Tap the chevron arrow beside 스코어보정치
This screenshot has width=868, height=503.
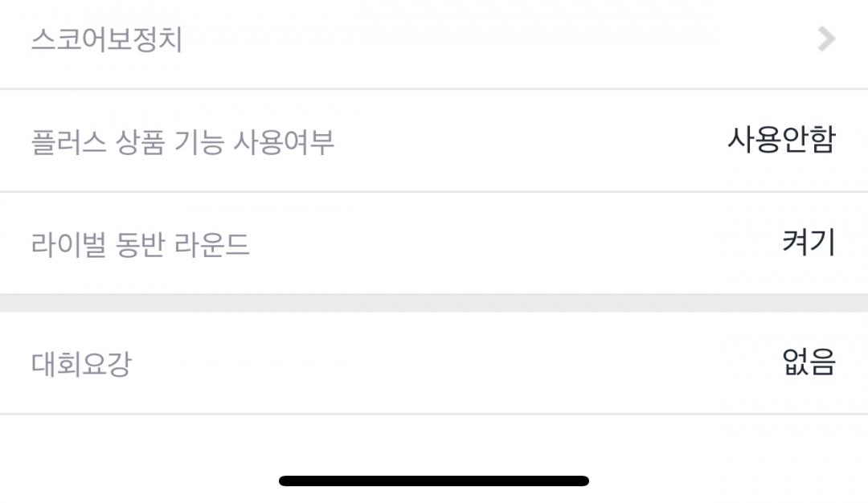[x=826, y=39]
